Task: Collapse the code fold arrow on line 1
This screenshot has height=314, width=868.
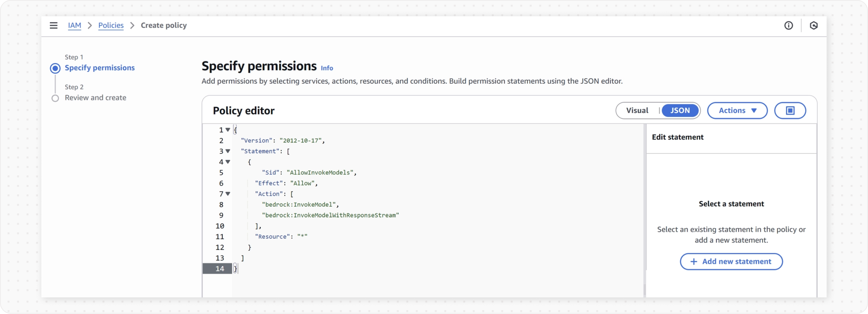Action: 228,130
